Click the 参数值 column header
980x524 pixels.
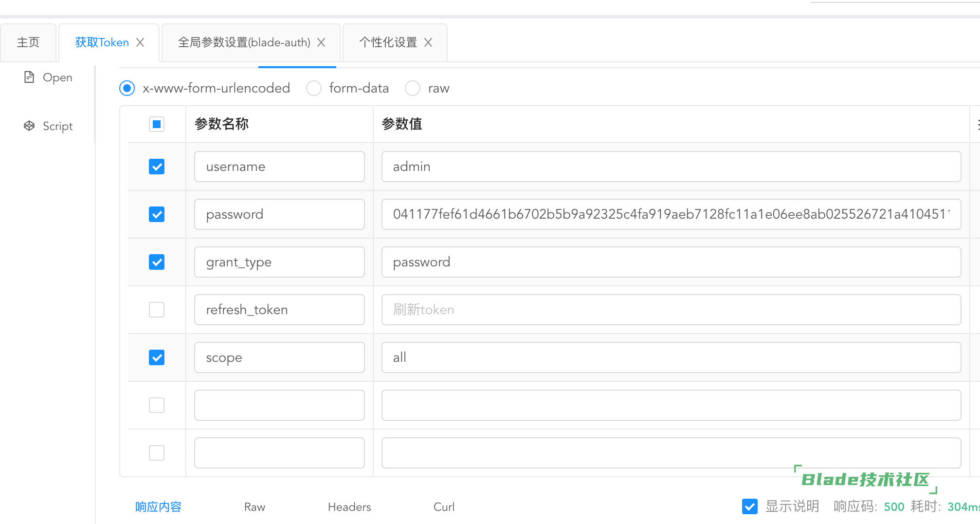(402, 124)
